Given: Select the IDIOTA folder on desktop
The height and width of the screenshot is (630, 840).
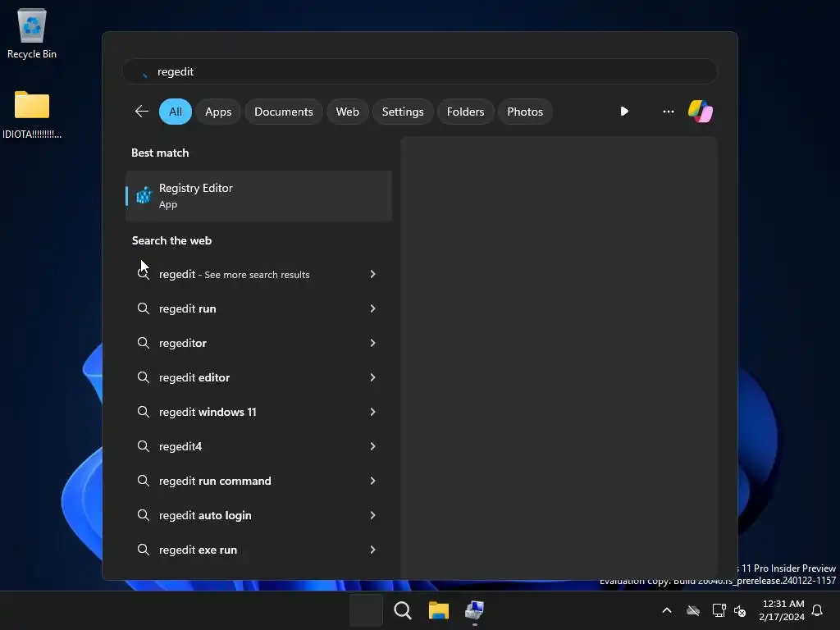Looking at the screenshot, I should (32, 115).
